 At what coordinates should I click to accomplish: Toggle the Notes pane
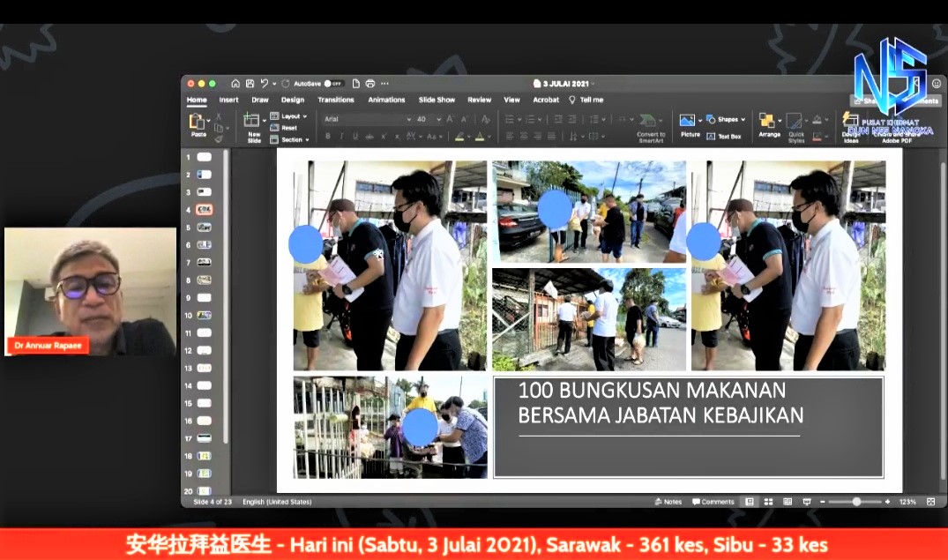pos(668,502)
